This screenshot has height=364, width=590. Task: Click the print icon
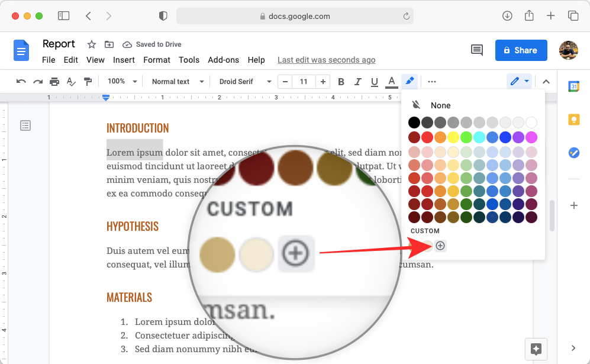click(54, 81)
